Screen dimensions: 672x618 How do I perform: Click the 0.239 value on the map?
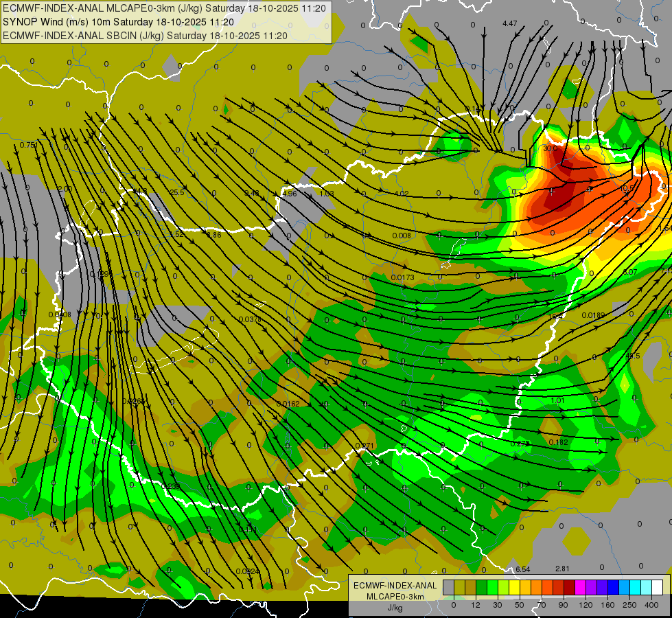[171, 486]
